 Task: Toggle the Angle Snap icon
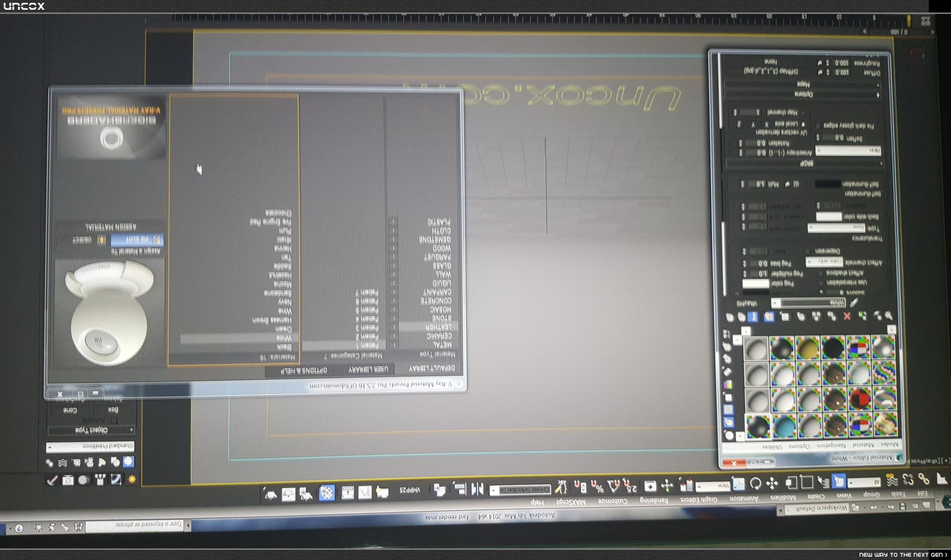click(x=614, y=486)
